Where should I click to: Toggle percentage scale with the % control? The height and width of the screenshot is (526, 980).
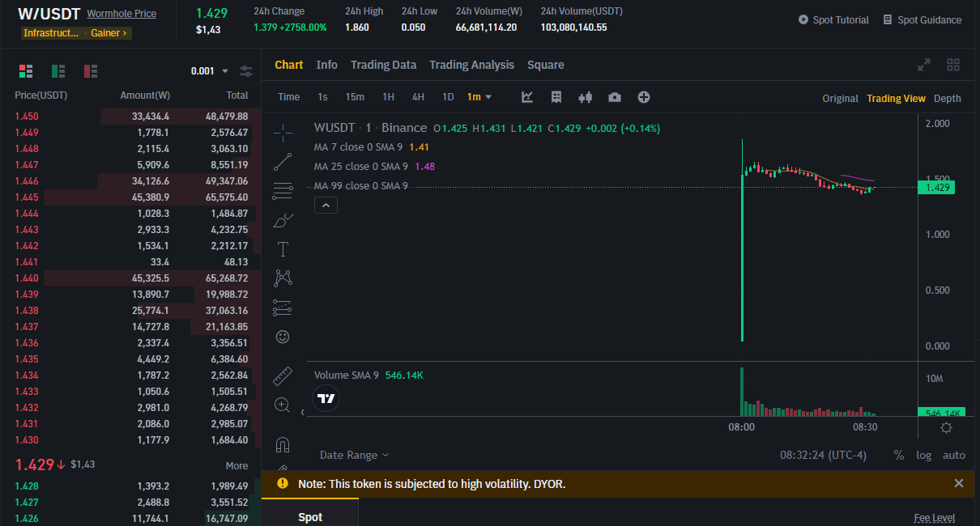[x=899, y=455]
